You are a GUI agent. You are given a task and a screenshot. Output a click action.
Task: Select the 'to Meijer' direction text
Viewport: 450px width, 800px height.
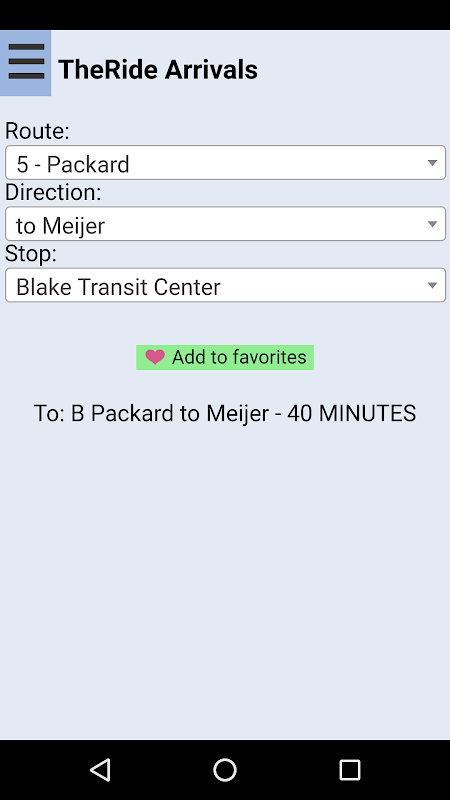point(61,226)
